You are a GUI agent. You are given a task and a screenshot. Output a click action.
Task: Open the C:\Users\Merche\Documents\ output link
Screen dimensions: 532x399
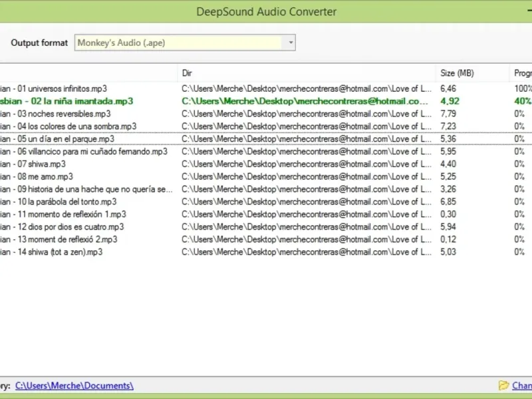coord(74,386)
